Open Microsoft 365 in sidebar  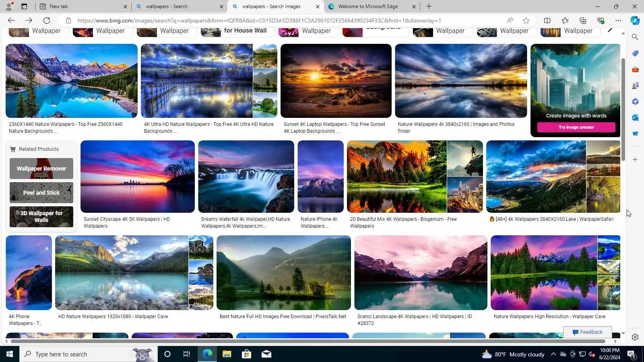[635, 101]
